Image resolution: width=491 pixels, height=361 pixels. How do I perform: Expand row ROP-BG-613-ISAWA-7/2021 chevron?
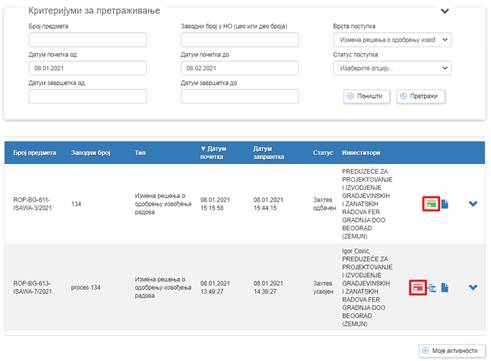473,287
